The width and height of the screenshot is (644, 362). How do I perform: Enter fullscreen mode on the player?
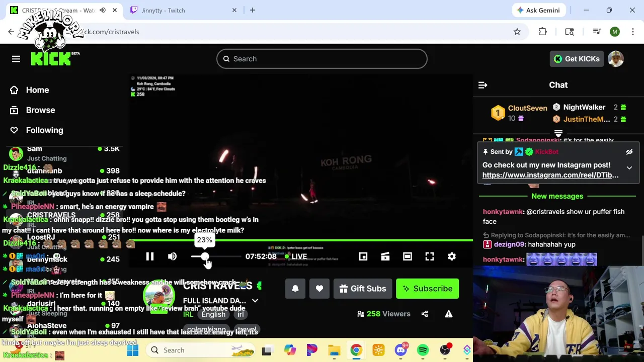click(430, 256)
